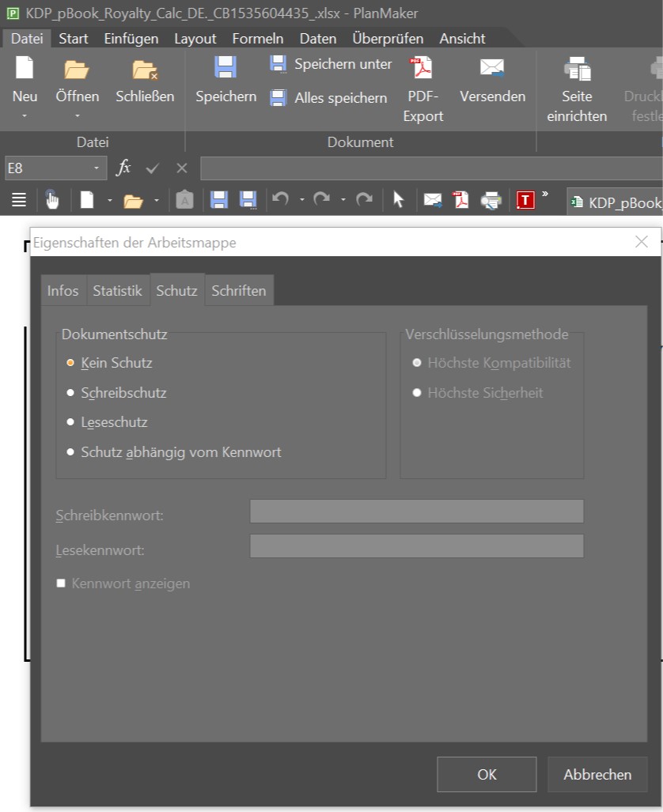Click the clipboard A paste icon in the quick toolbar
The width and height of the screenshot is (663, 812).
point(184,200)
